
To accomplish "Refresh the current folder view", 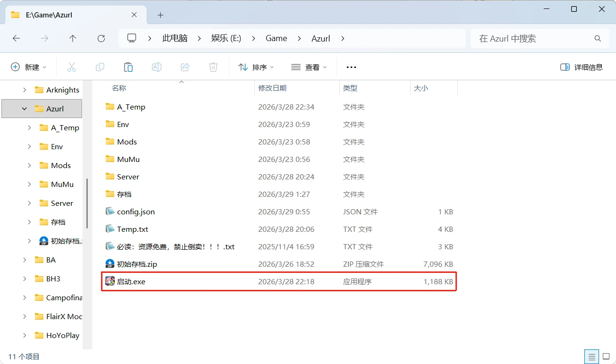I will pyautogui.click(x=101, y=38).
